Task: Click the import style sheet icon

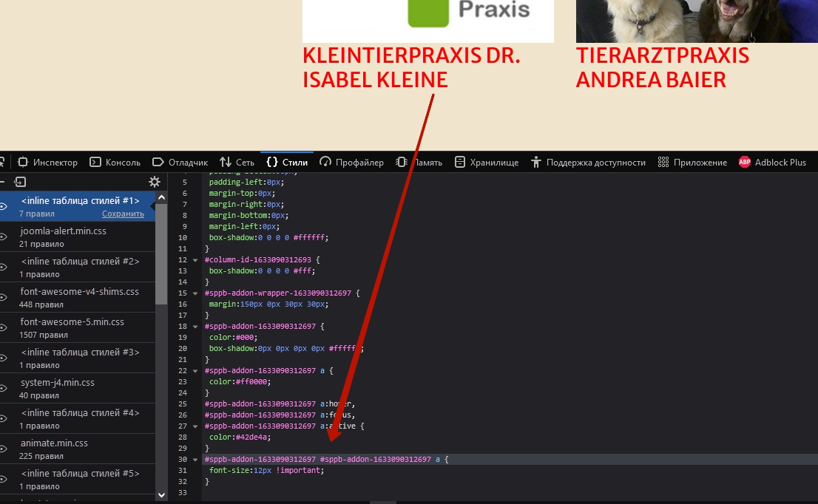Action: (20, 182)
